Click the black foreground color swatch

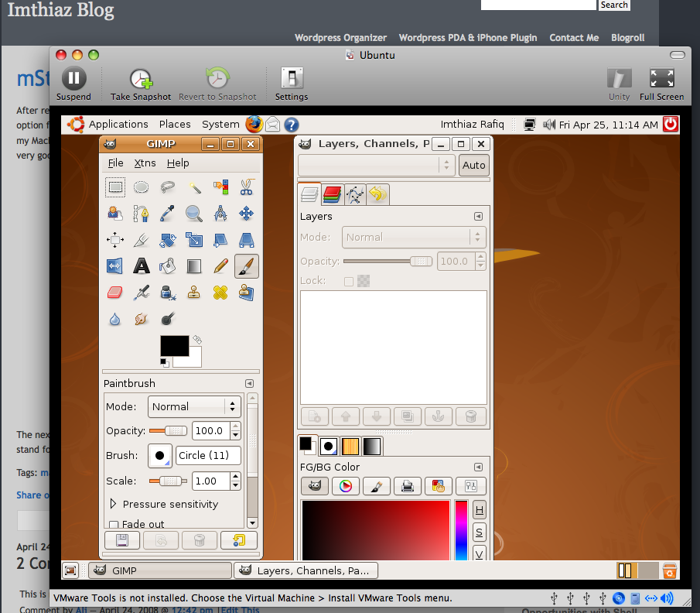point(174,346)
